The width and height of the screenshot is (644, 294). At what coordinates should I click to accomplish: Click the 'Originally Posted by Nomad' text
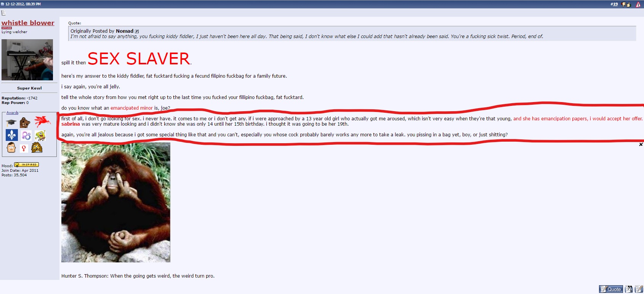coord(102,31)
